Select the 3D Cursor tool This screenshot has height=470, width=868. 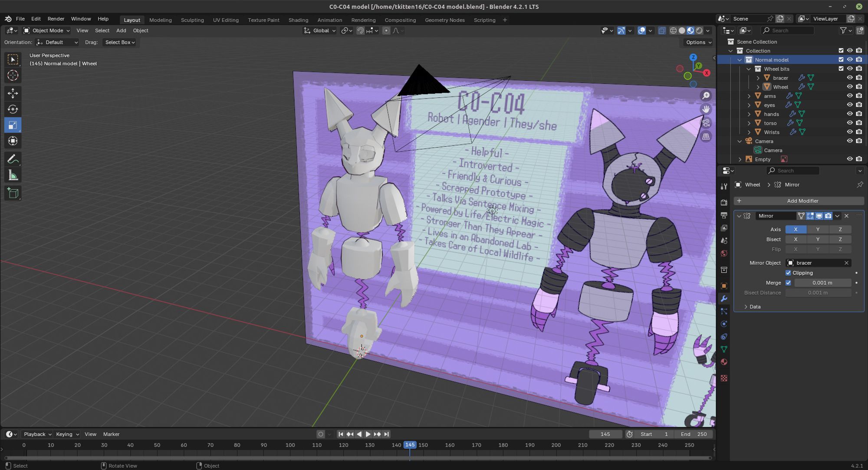pyautogui.click(x=13, y=76)
